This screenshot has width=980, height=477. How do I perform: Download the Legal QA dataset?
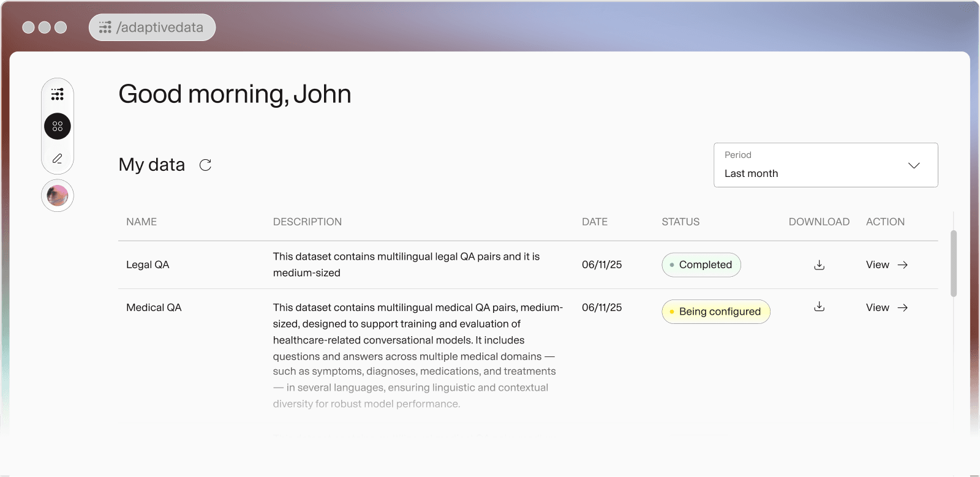[x=819, y=265]
